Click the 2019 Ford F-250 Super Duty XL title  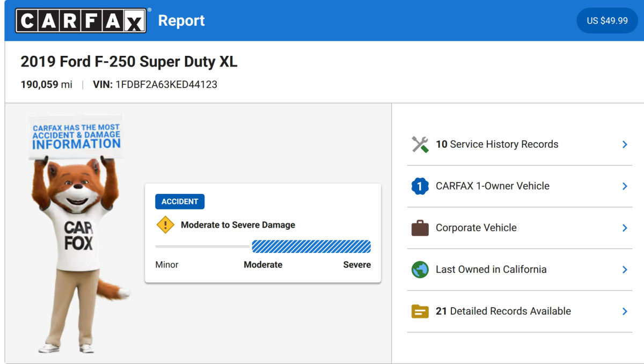tap(129, 62)
